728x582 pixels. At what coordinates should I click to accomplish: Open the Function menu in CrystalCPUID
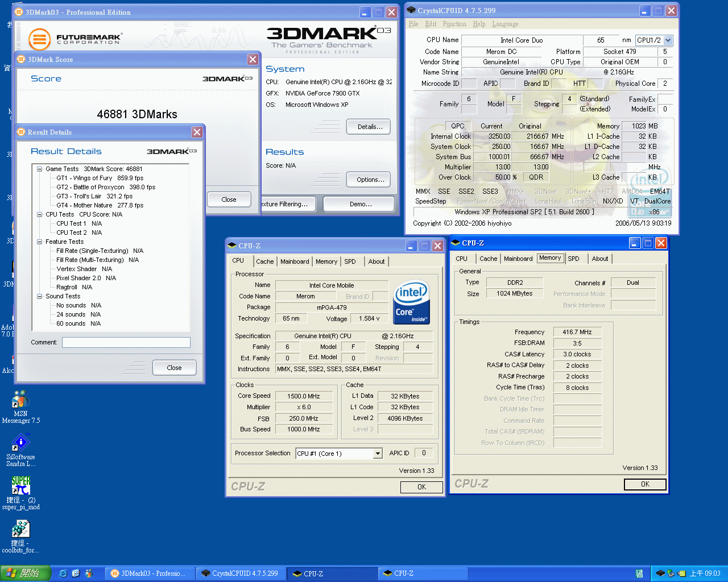pyautogui.click(x=454, y=24)
